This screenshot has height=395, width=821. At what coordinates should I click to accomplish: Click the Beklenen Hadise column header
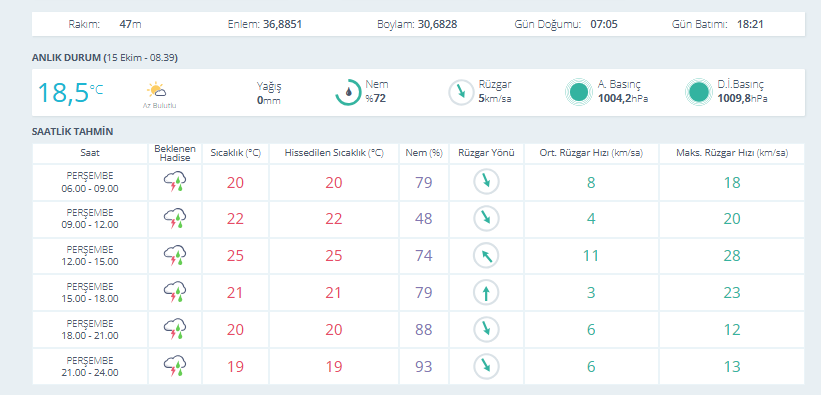(x=175, y=153)
